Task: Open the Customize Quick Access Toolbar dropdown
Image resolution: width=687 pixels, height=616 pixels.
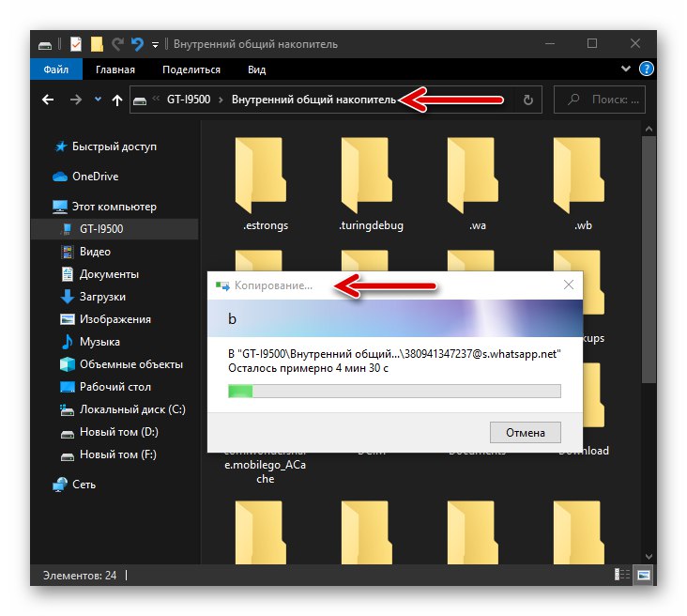Action: (x=155, y=44)
